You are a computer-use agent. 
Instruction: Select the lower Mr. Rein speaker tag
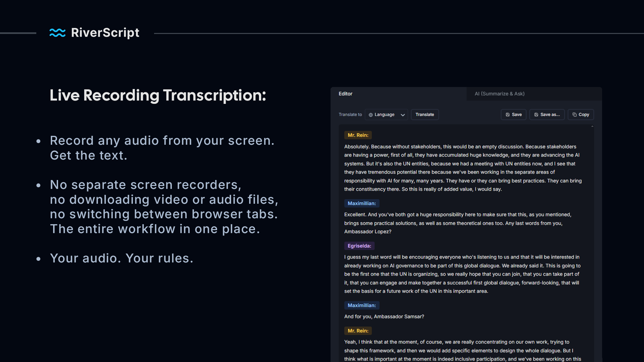click(x=358, y=331)
